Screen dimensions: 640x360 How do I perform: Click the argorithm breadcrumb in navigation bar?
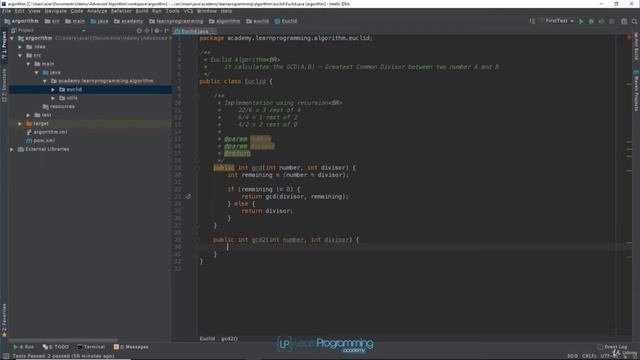click(21, 21)
